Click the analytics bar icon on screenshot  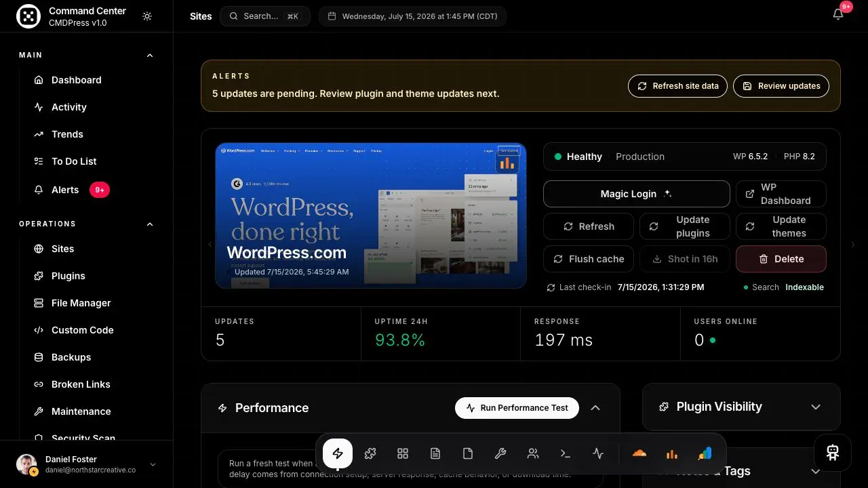(x=507, y=163)
